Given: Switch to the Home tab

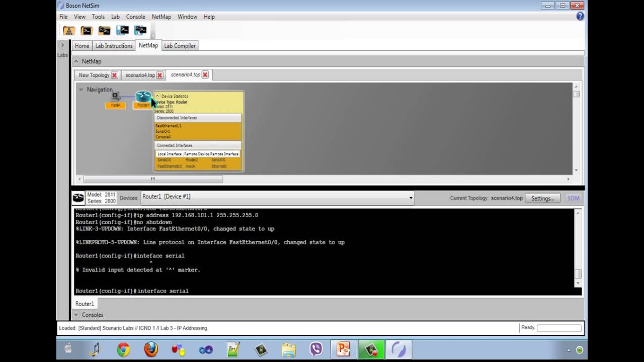Looking at the screenshot, I should (82, 46).
